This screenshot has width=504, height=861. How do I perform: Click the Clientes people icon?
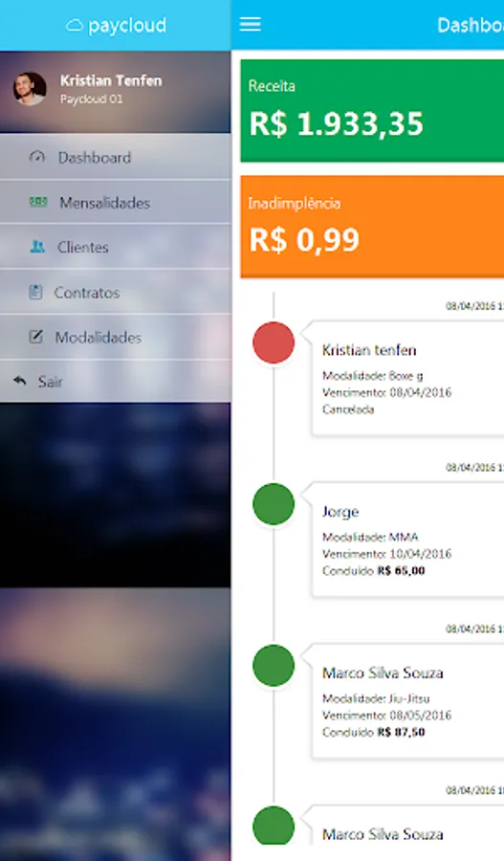pyautogui.click(x=37, y=247)
